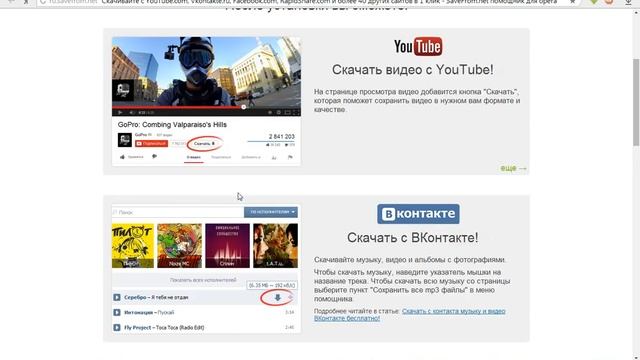Screen dimensions: 640x360
Task: Click the page vertical scrollbar thumb
Action: [x=636, y=102]
